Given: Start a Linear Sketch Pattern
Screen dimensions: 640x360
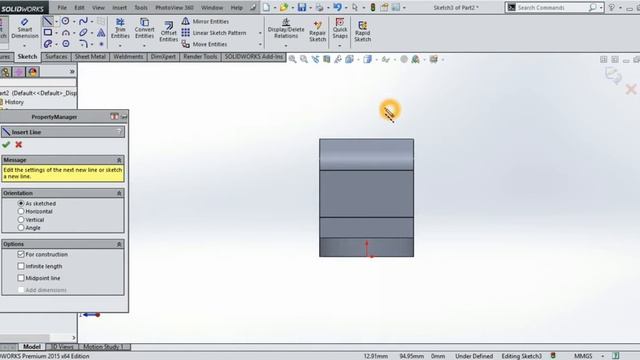Looking at the screenshot, I should coord(214,33).
